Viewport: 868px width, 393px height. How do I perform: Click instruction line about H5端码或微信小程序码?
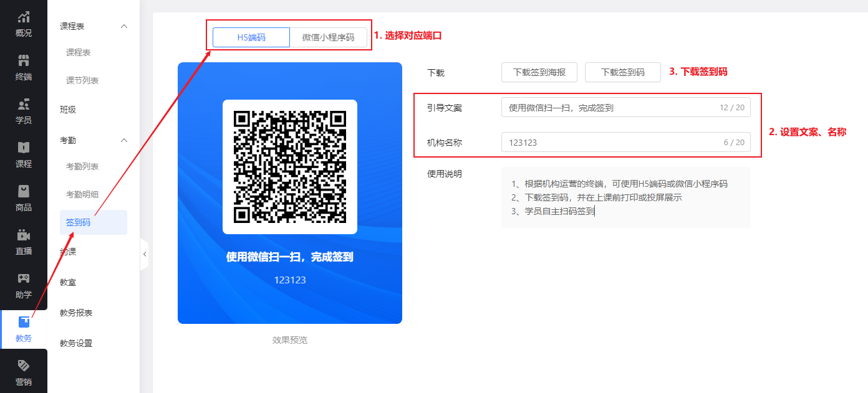[x=619, y=184]
